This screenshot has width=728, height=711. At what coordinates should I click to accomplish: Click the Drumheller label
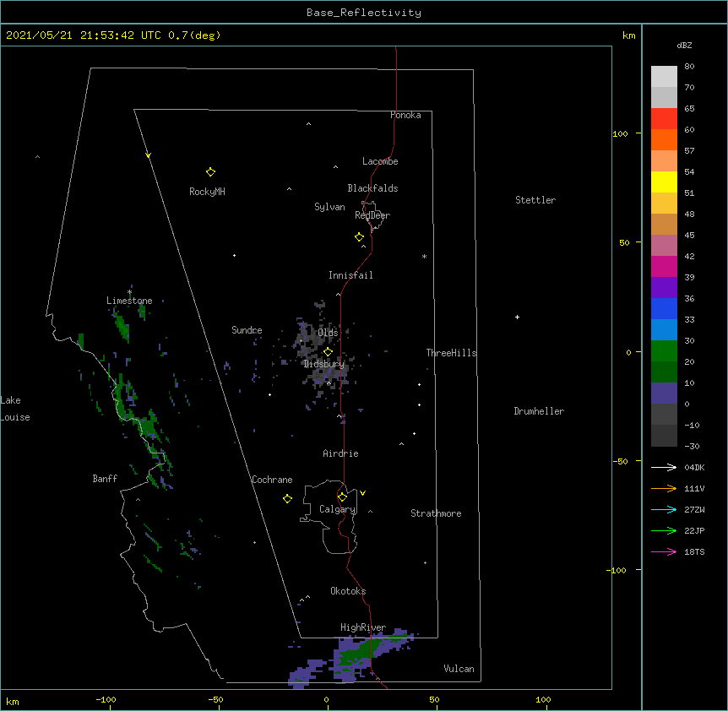point(539,411)
